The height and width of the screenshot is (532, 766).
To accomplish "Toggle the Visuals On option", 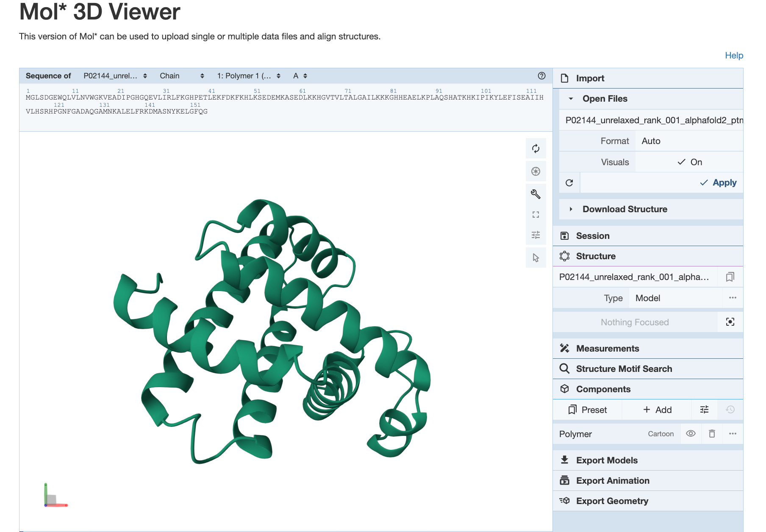I will (x=689, y=162).
